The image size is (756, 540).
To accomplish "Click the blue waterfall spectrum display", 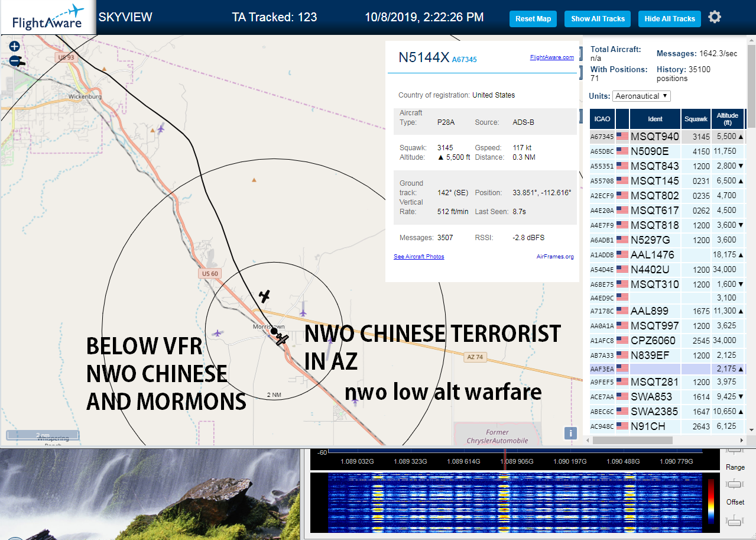I will point(515,502).
